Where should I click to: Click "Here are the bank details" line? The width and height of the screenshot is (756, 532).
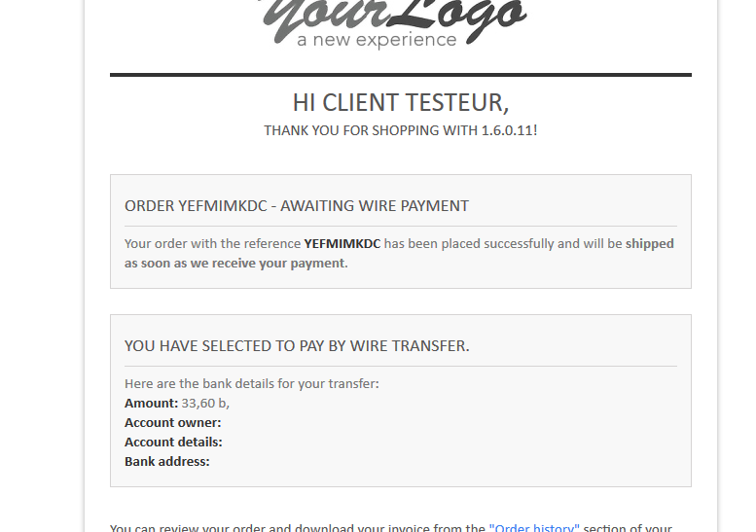click(x=252, y=383)
